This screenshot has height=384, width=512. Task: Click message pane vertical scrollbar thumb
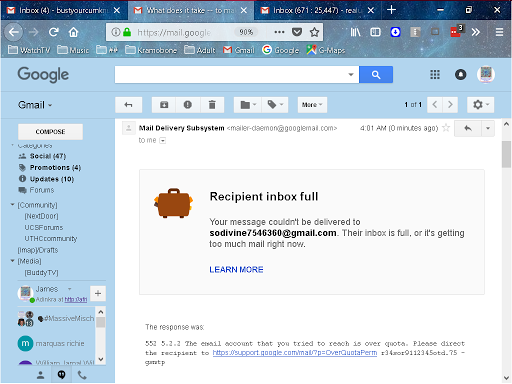coord(506,154)
